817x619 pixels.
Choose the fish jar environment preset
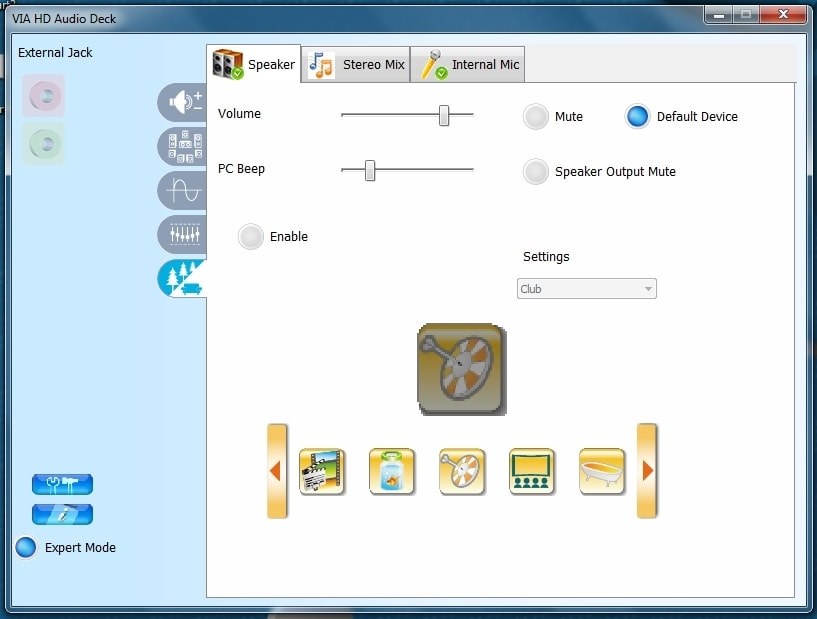point(392,472)
